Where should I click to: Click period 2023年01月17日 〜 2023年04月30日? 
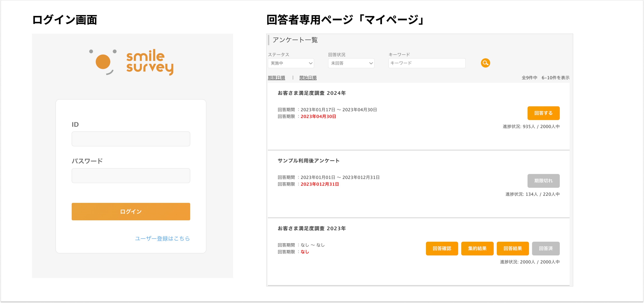pyautogui.click(x=339, y=110)
